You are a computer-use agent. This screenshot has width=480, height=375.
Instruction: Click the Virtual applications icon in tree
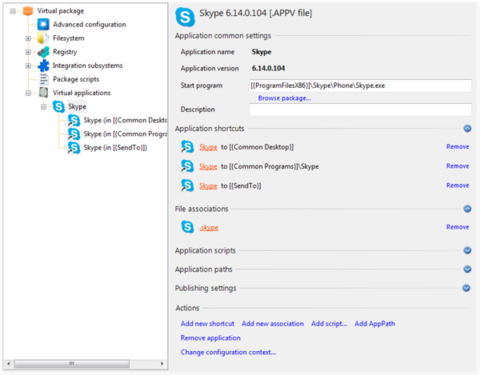pos(43,92)
